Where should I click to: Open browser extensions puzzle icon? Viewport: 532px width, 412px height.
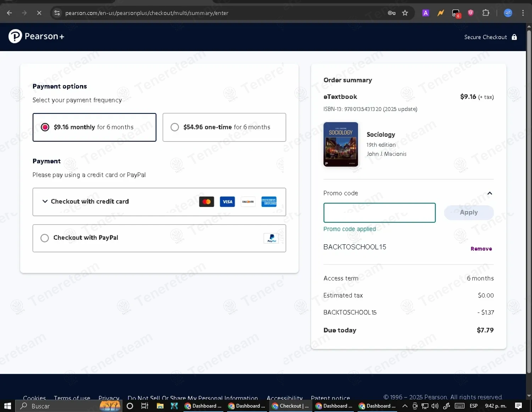click(486, 13)
